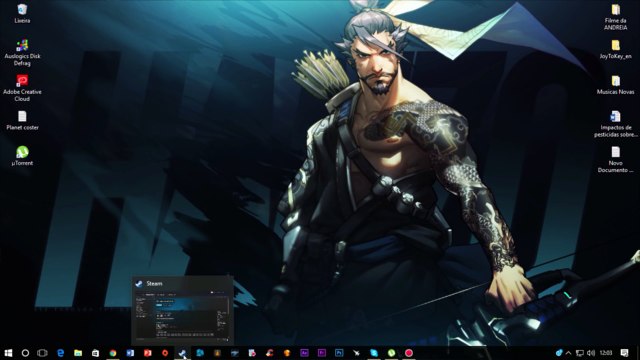Select Adobe Creative Cloud desktop shortcut
The height and width of the screenshot is (360, 640).
(x=22, y=88)
